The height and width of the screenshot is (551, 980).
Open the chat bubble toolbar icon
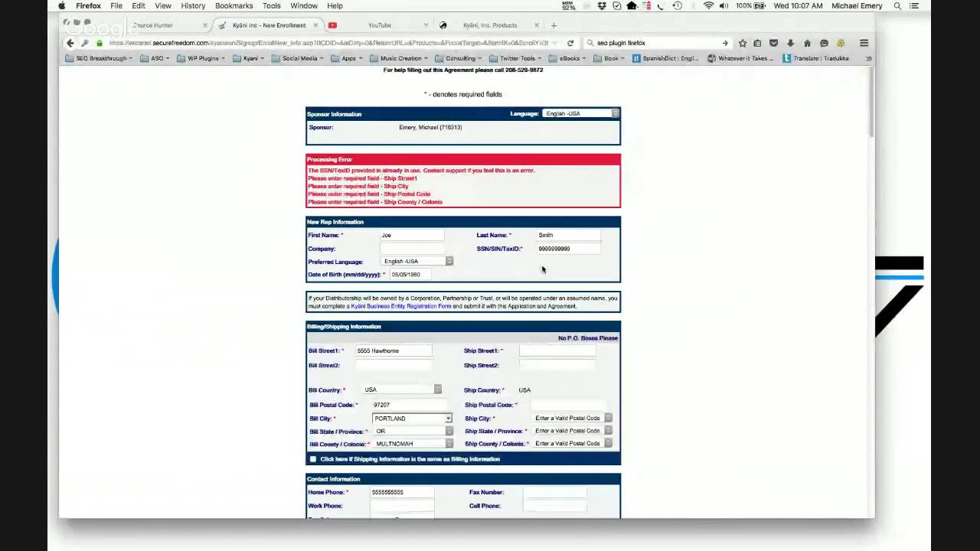[824, 43]
